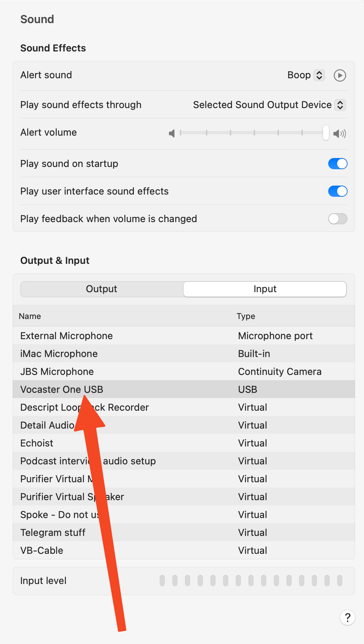364x644 pixels.
Task: Select the Input tab
Action: coord(265,289)
